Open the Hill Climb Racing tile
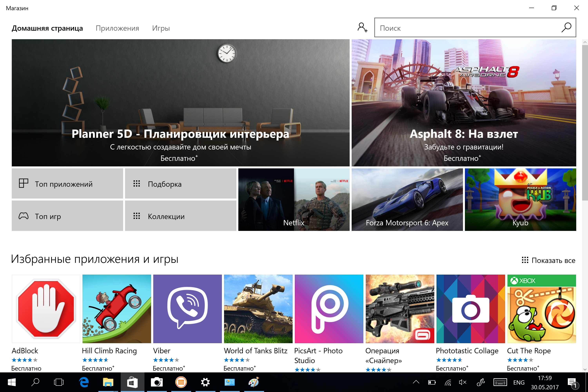The image size is (588, 392). [x=117, y=309]
